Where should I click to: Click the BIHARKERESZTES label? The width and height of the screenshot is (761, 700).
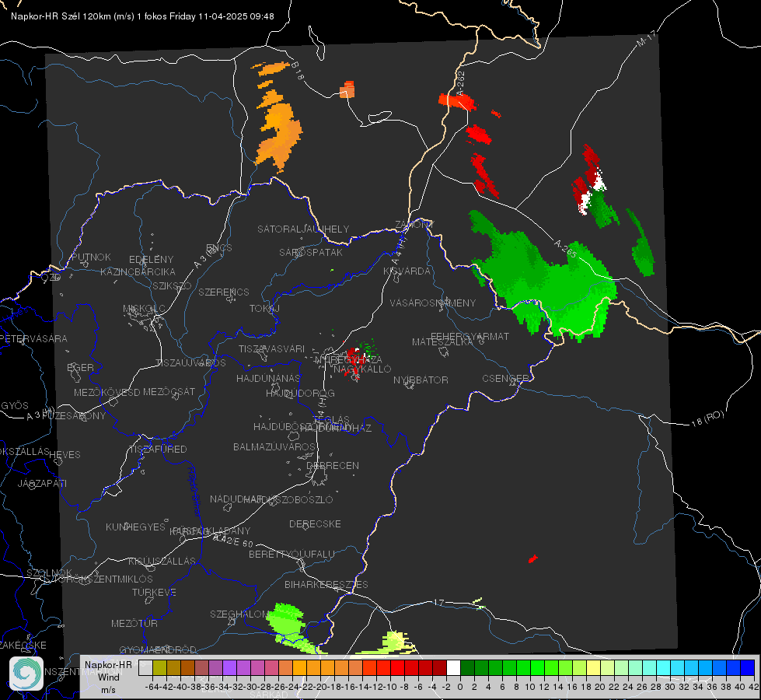coord(326,585)
